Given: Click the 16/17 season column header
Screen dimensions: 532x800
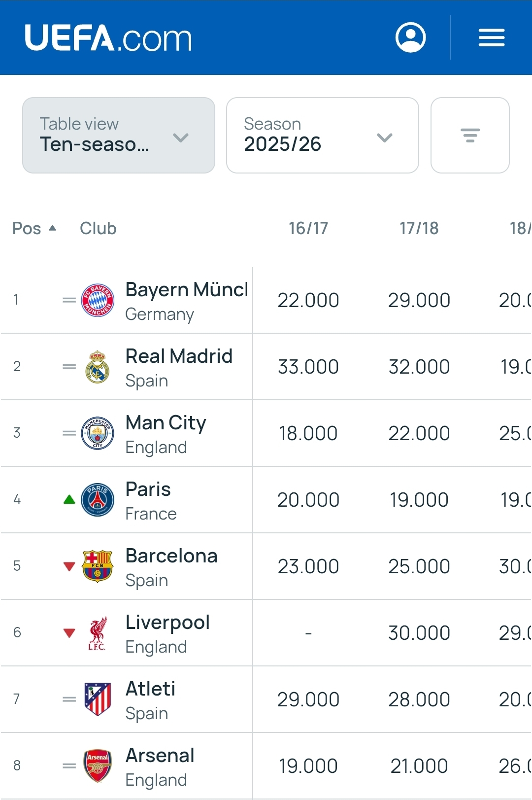Looking at the screenshot, I should click(308, 229).
